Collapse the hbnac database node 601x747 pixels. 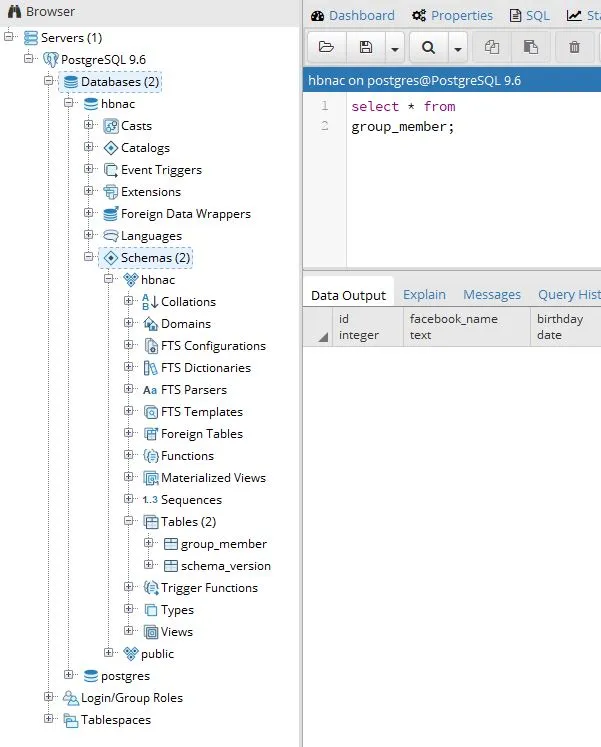pos(69,102)
